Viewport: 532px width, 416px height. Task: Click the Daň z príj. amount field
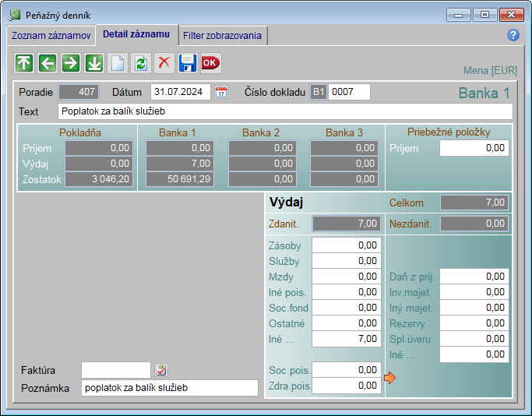[x=474, y=277]
